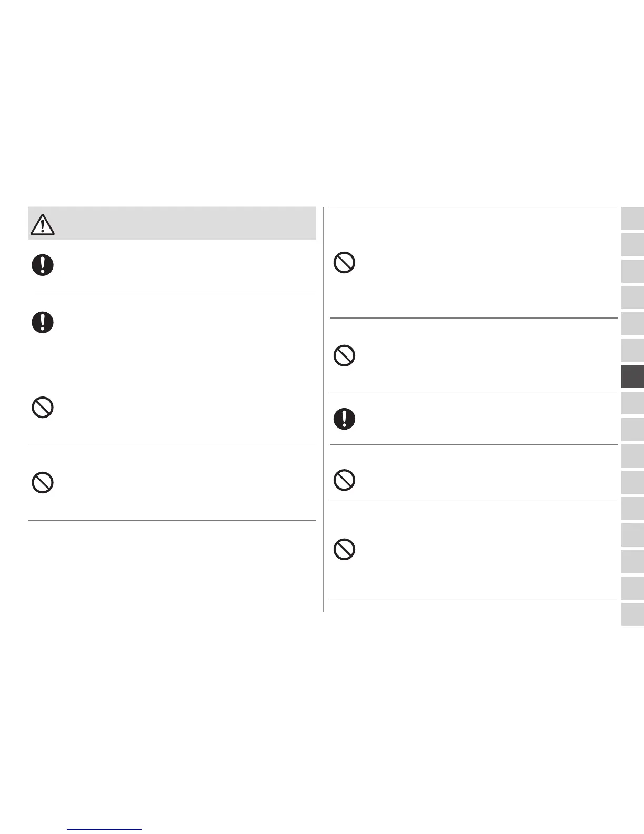The height and width of the screenshot is (834, 644).
Task: Select the second side tab from top
Action: pos(632,245)
